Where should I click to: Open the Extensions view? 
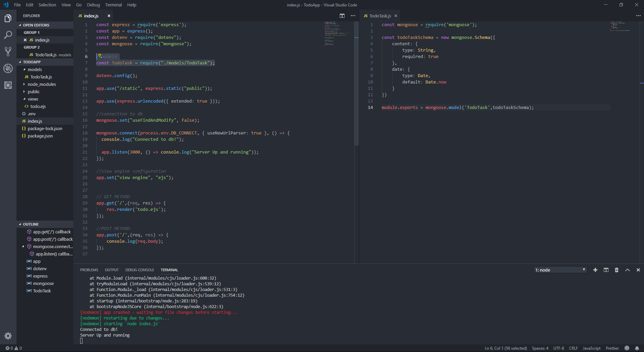pyautogui.click(x=8, y=85)
